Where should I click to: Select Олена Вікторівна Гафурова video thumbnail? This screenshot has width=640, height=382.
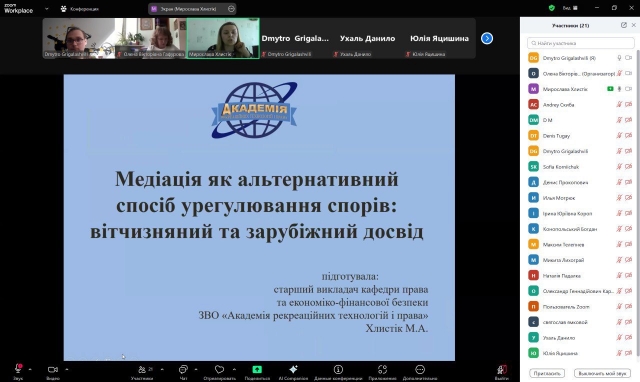[x=151, y=38]
